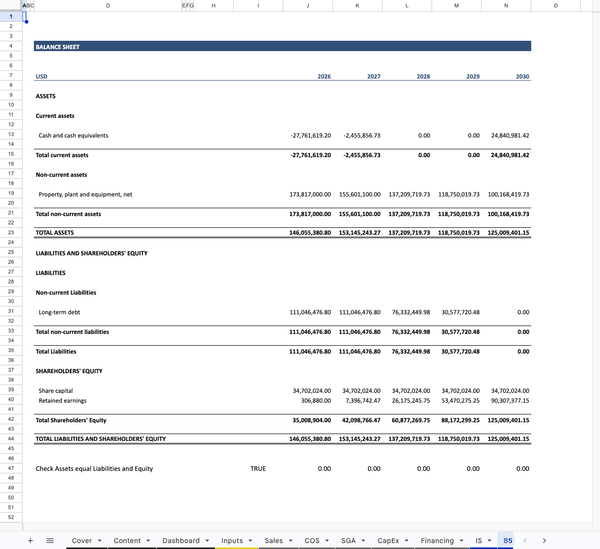Select column J header
The image size is (600, 549).
point(307,6)
